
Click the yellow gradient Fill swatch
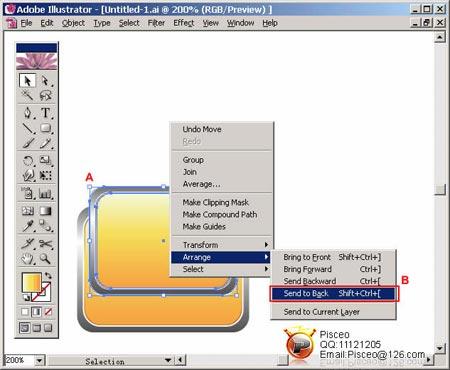click(x=31, y=282)
